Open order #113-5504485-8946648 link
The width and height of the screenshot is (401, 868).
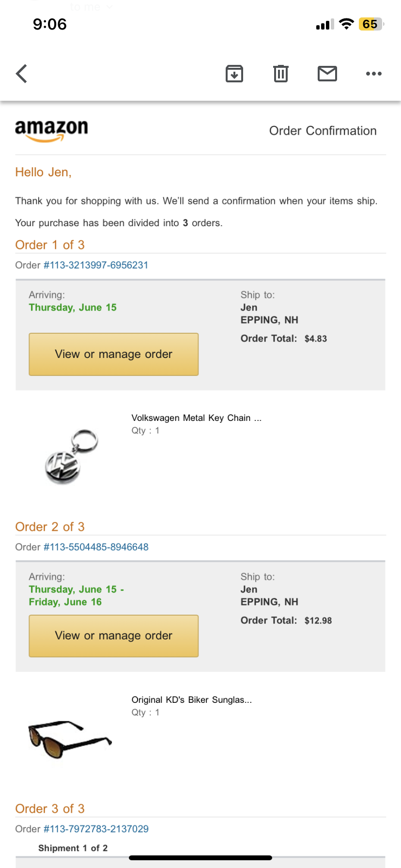click(96, 547)
